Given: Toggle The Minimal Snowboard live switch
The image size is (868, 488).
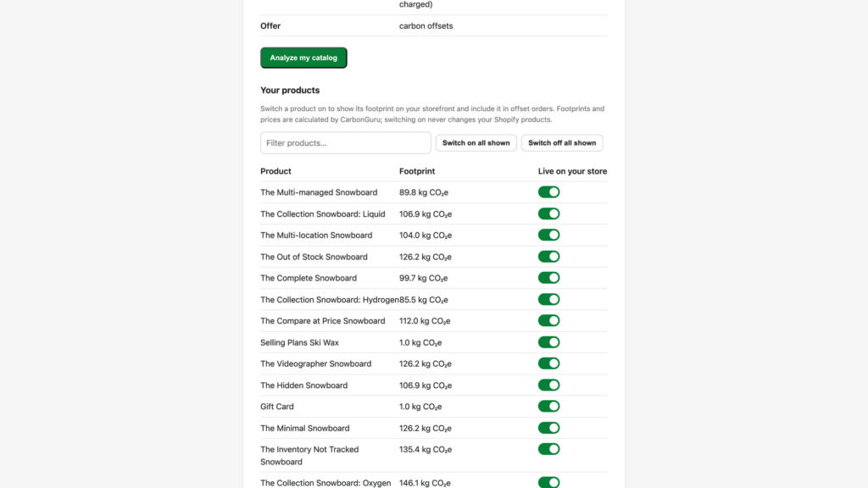Looking at the screenshot, I should (548, 428).
